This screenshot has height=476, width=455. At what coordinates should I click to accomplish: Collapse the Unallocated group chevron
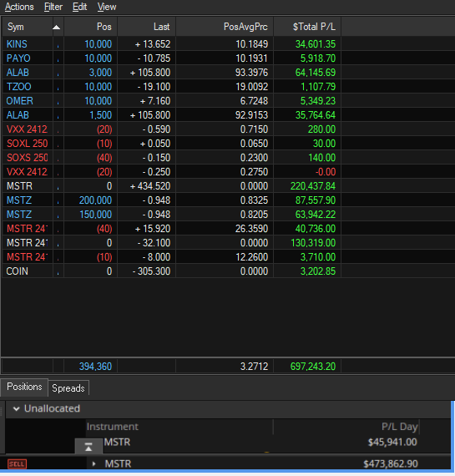pos(17,409)
